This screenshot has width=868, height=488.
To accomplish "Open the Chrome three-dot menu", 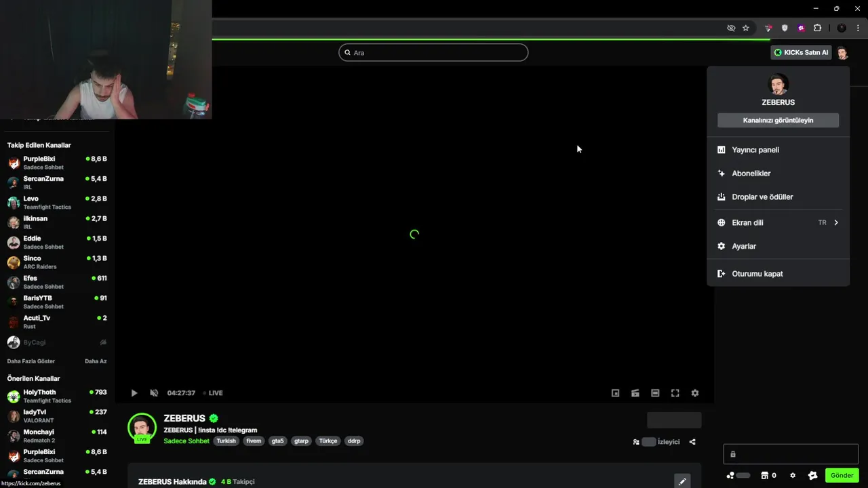I will click(858, 28).
